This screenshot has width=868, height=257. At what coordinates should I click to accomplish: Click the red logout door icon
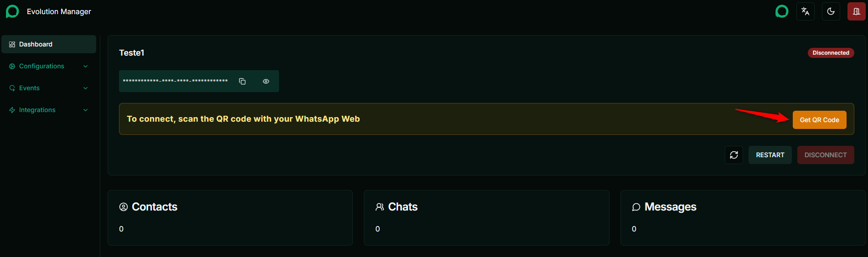tap(857, 11)
